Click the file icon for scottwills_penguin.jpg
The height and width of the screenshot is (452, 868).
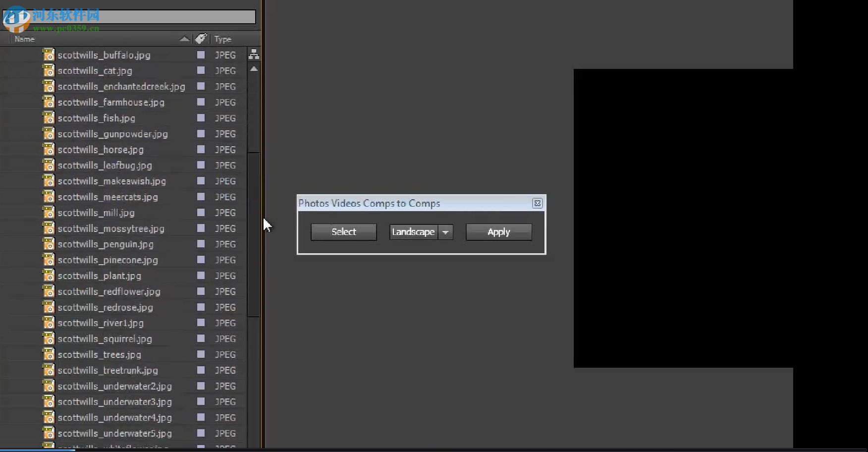[49, 244]
